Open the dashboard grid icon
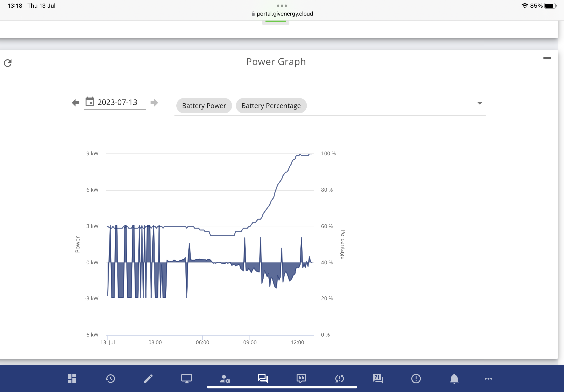 click(x=72, y=378)
